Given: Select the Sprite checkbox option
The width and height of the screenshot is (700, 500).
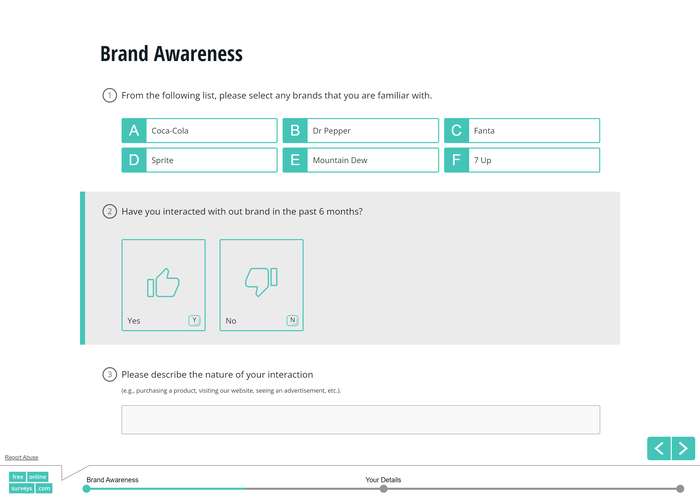Looking at the screenshot, I should point(211,160).
